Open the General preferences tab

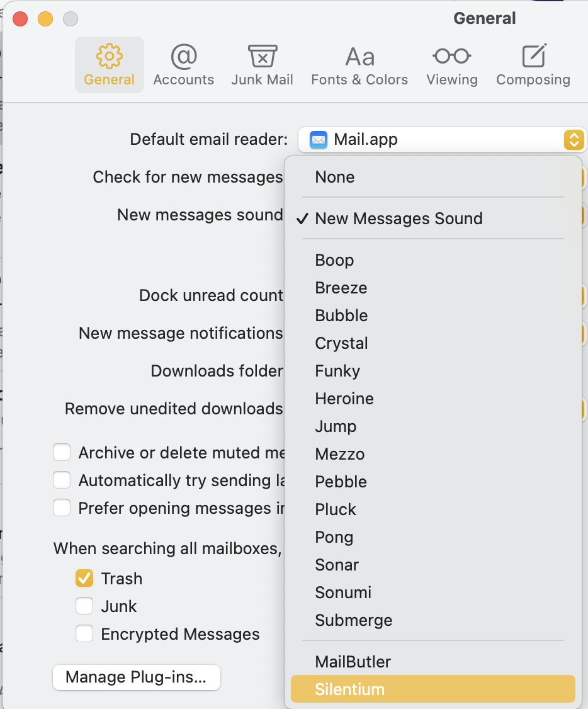coord(110,65)
